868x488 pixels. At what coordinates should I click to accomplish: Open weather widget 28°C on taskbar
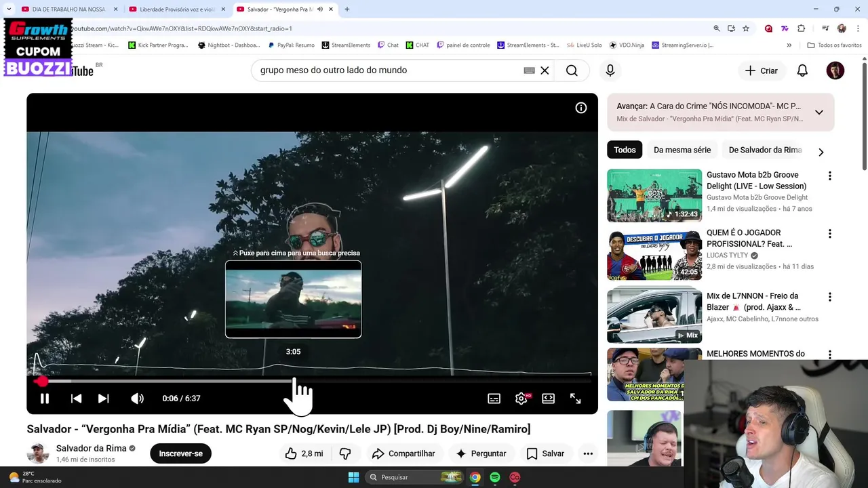[x=35, y=477]
